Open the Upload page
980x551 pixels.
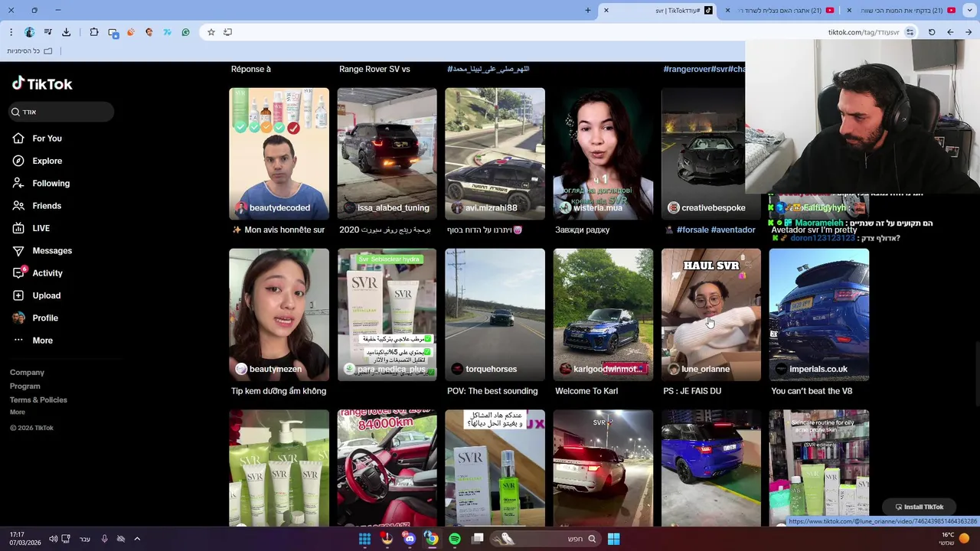point(46,295)
